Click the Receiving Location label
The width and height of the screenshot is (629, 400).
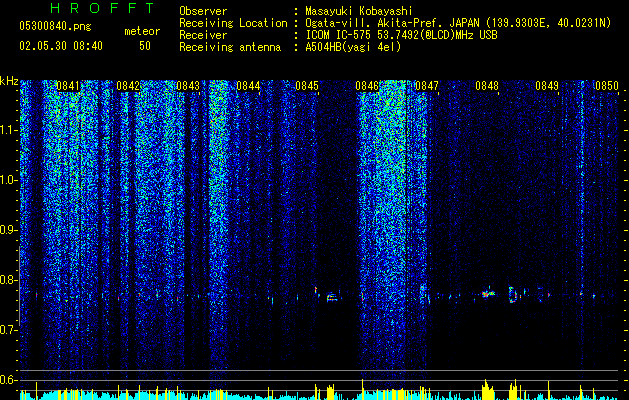(x=233, y=23)
